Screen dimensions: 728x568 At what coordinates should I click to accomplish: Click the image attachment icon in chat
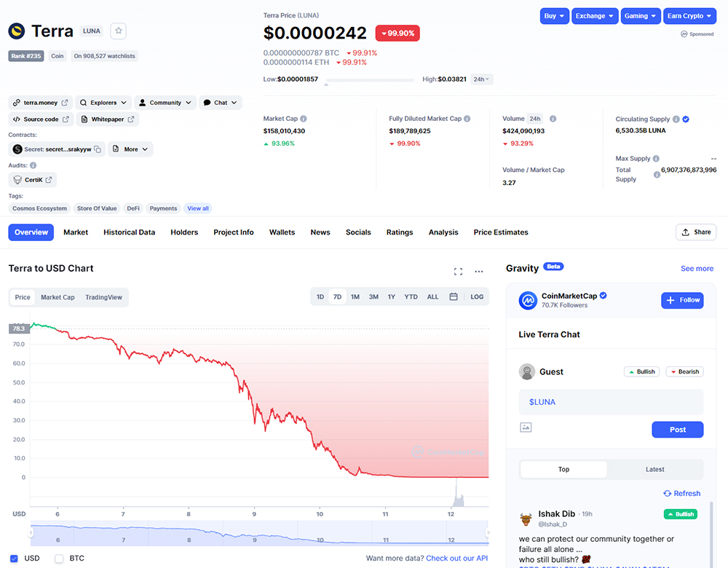[526, 427]
